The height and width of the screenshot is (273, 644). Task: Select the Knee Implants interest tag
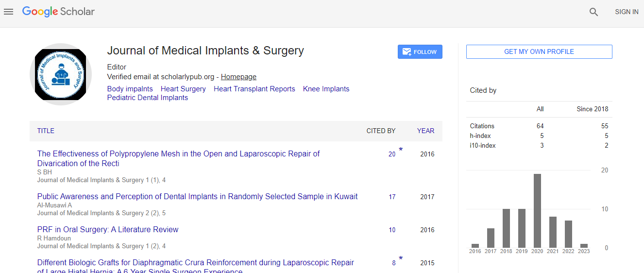(x=326, y=89)
